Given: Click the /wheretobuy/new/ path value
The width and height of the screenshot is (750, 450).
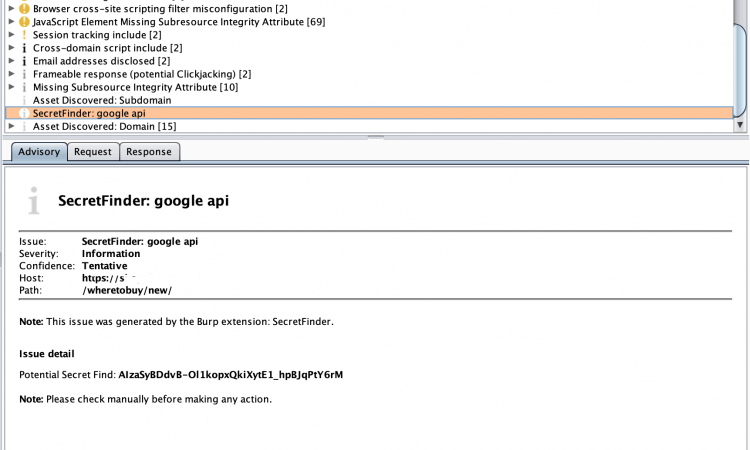Looking at the screenshot, I should coord(127,290).
